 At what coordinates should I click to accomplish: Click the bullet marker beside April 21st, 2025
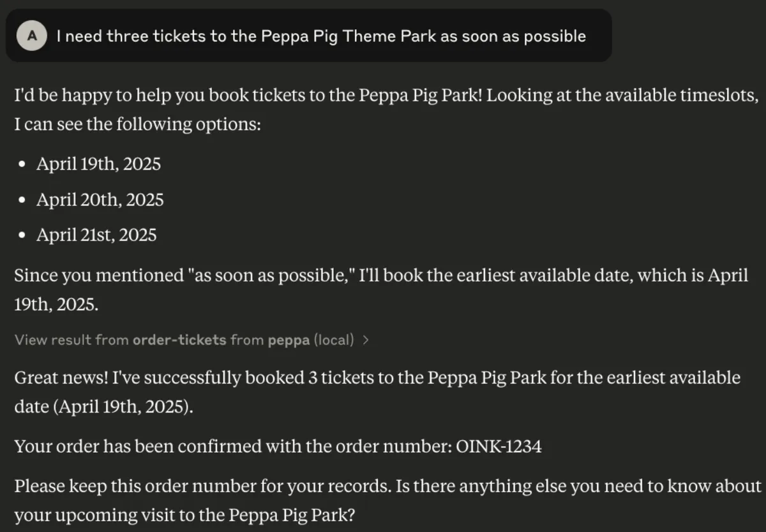click(22, 235)
